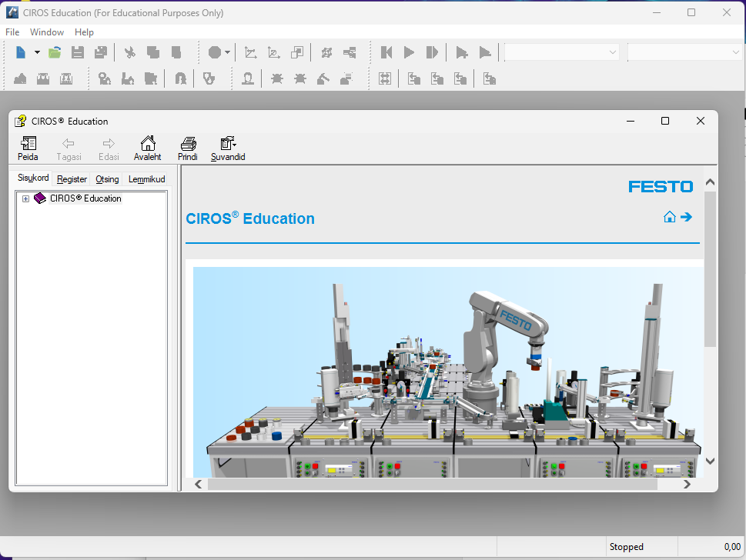Open the dropdown arrow beside New file

tap(37, 52)
